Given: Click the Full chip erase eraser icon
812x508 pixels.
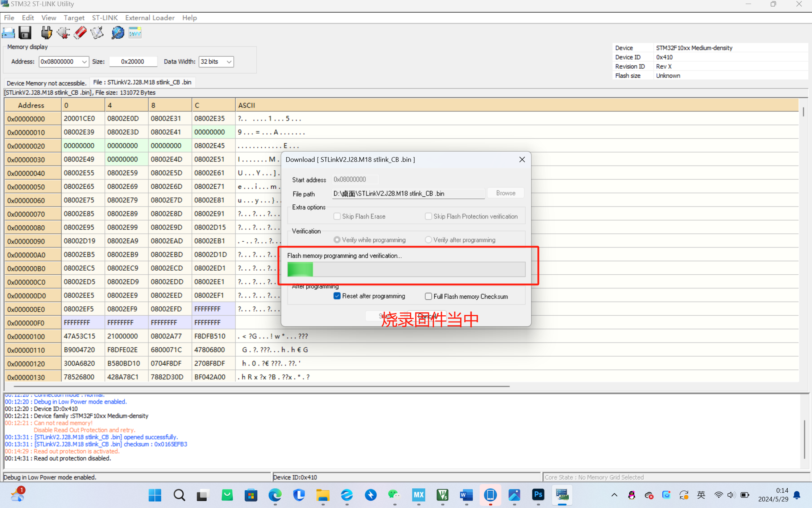Looking at the screenshot, I should (80, 33).
